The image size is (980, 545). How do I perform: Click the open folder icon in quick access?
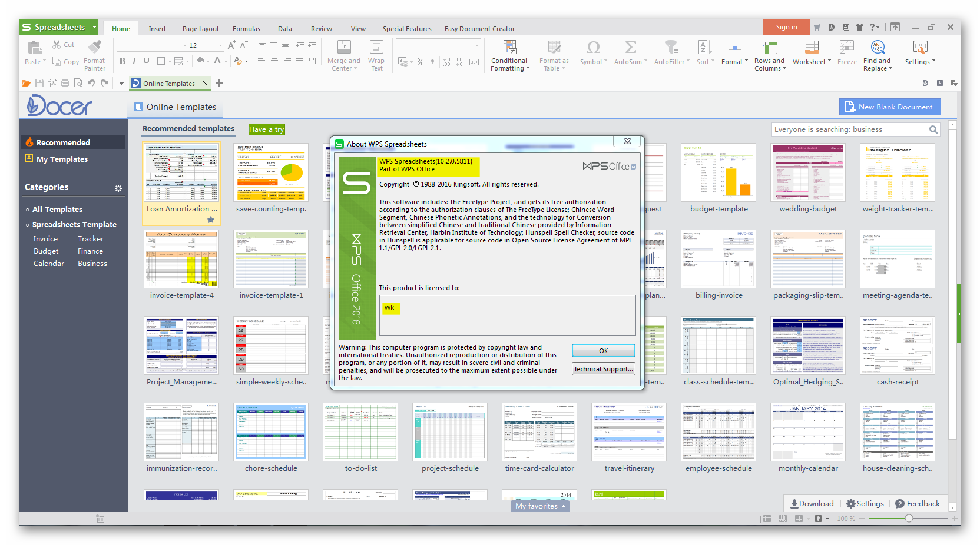[26, 83]
